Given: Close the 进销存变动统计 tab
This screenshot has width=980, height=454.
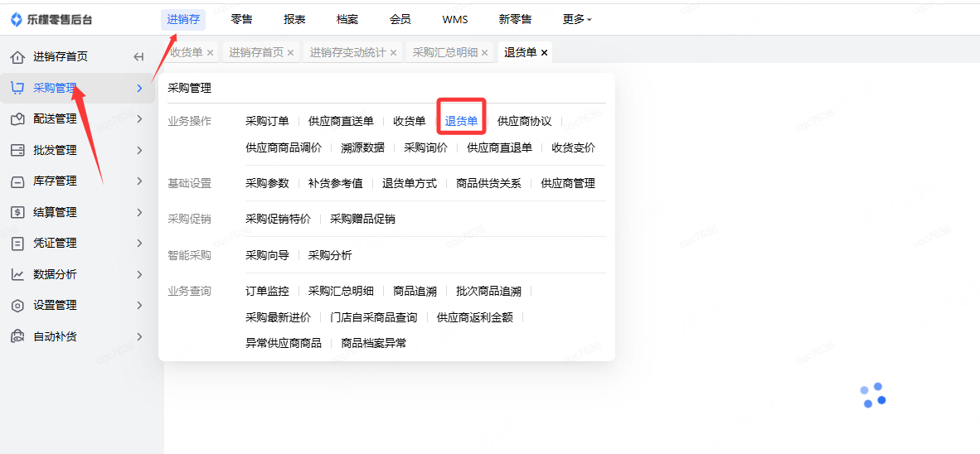Looking at the screenshot, I should tap(393, 53).
